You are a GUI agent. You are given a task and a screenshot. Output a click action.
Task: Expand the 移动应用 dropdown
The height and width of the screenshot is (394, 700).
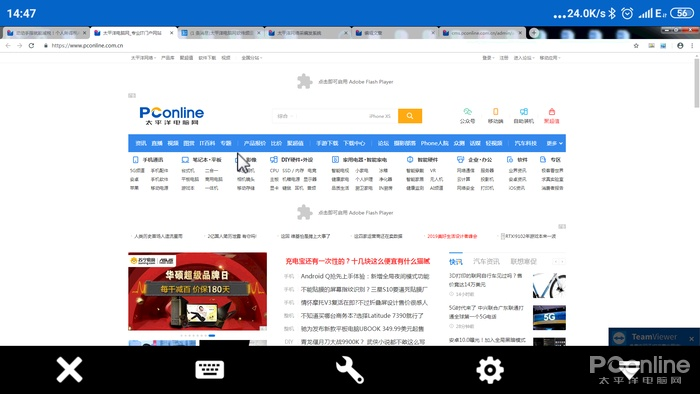point(550,58)
